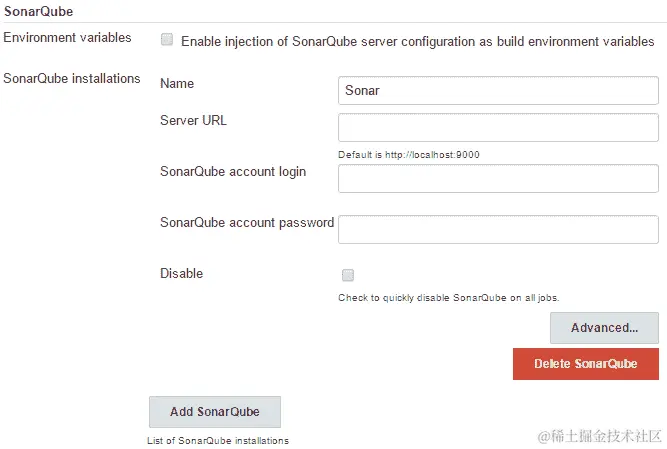Image resolution: width=667 pixels, height=449 pixels.
Task: Click the List of SonarQube installations caption
Action: pyautogui.click(x=218, y=440)
